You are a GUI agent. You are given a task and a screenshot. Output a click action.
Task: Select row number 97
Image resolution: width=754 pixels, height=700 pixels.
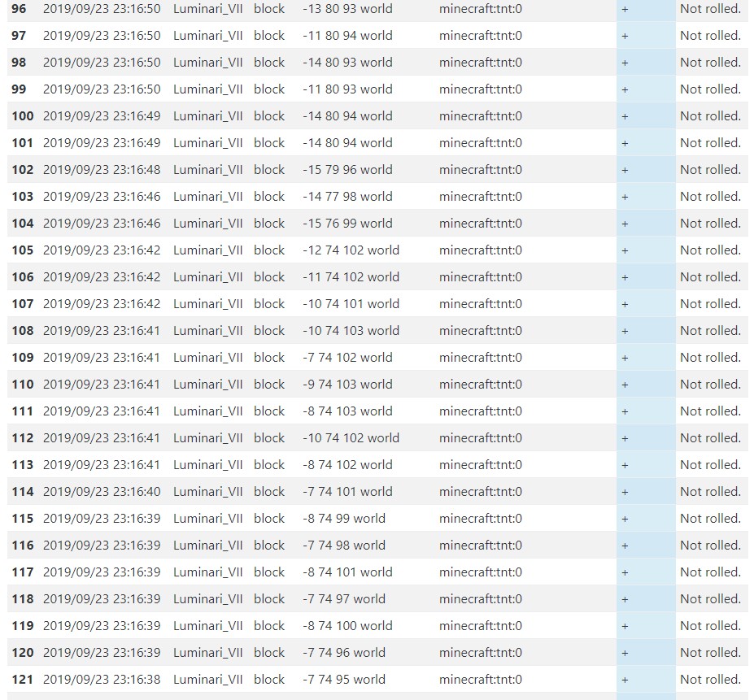19,36
